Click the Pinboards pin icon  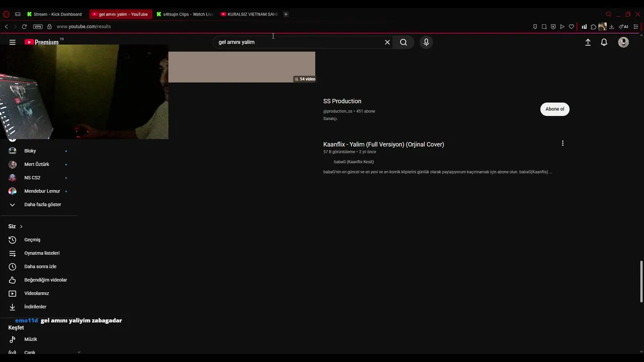pos(535,27)
